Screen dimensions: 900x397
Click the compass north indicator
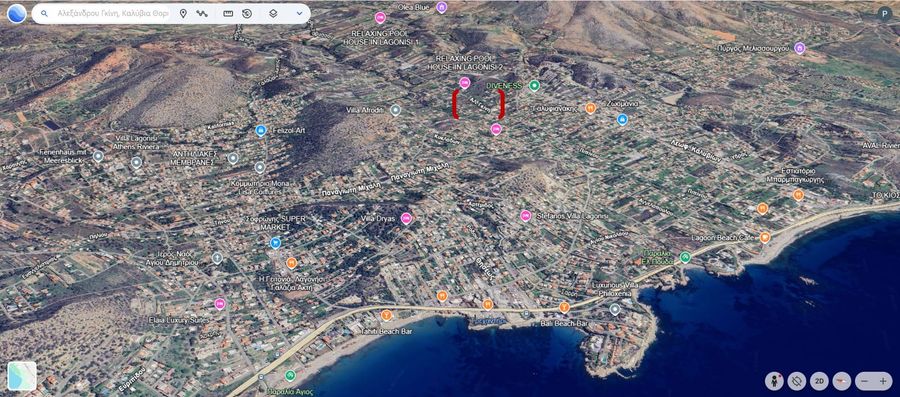coord(841,381)
